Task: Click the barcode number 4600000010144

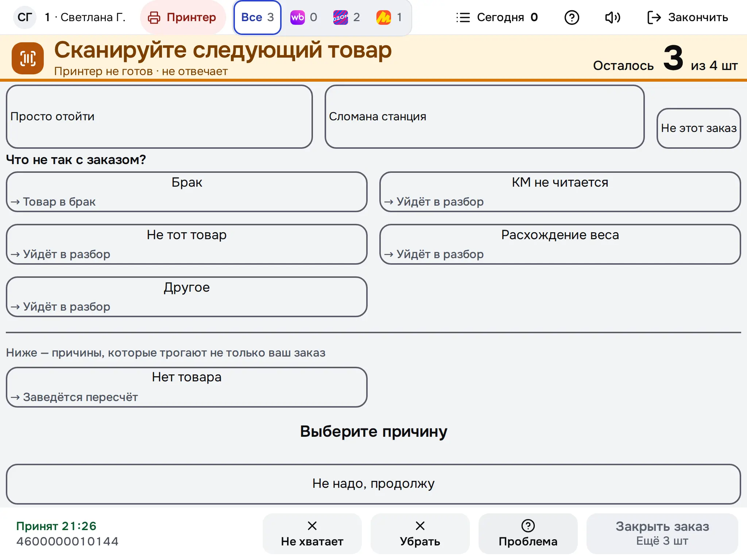Action: (x=67, y=541)
